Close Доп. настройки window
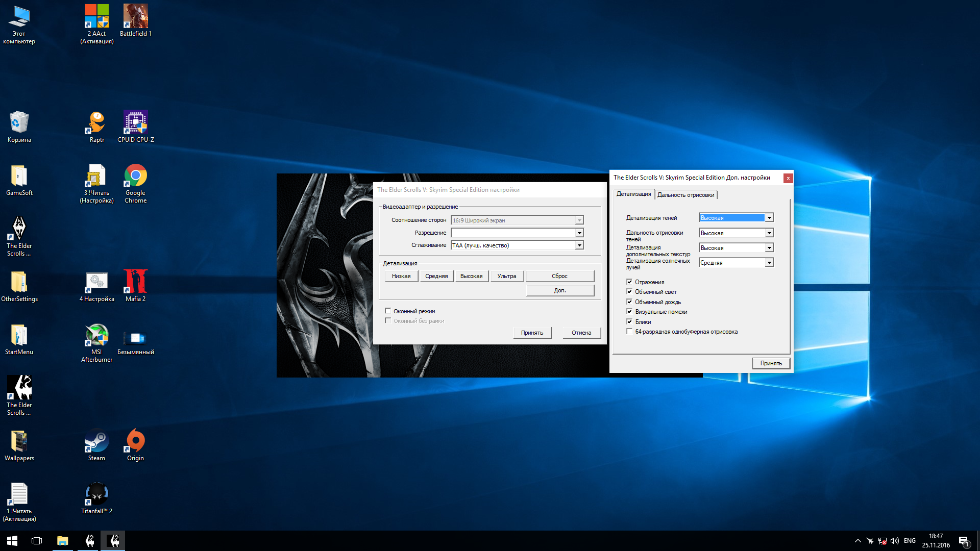 point(788,178)
